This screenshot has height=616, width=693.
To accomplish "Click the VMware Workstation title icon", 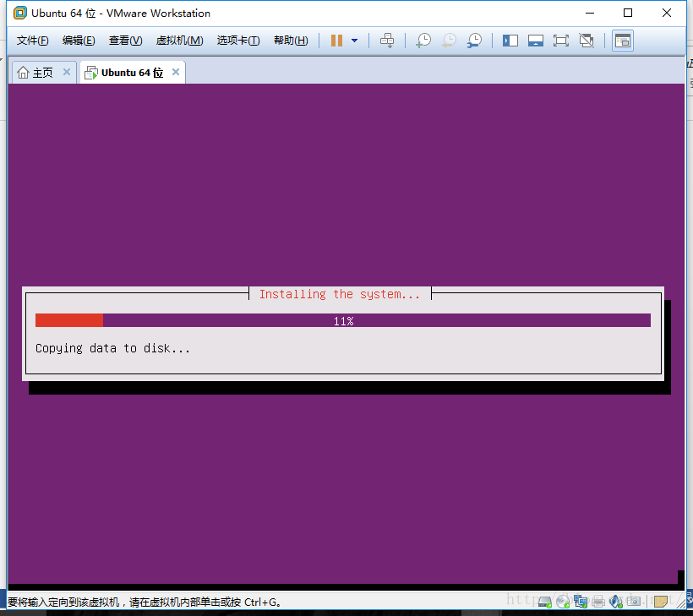I will [20, 13].
